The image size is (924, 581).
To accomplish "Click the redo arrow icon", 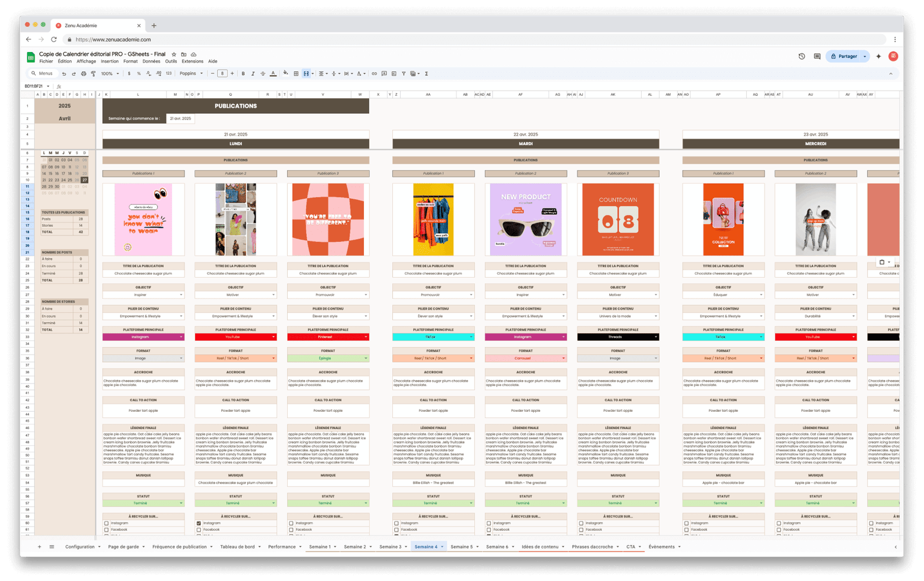I will (x=74, y=74).
